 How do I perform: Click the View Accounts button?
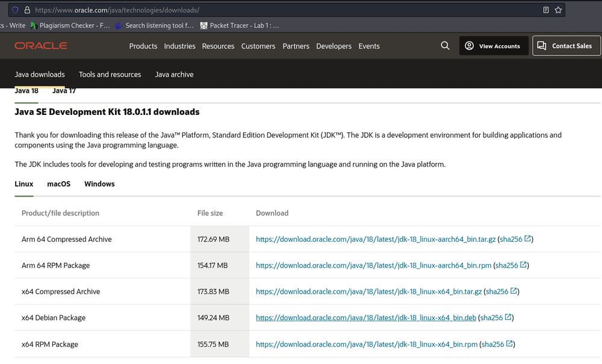[x=494, y=46]
